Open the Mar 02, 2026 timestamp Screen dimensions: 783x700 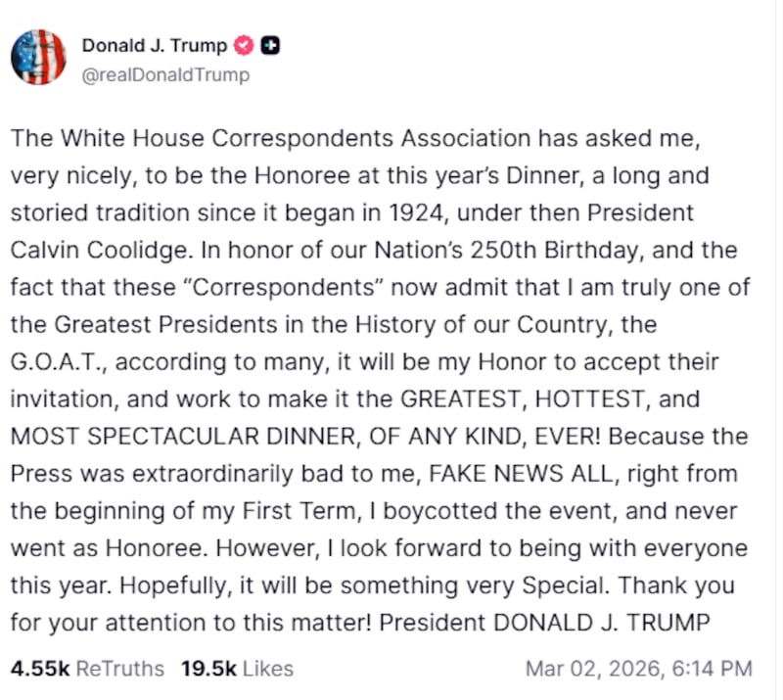coord(593,669)
